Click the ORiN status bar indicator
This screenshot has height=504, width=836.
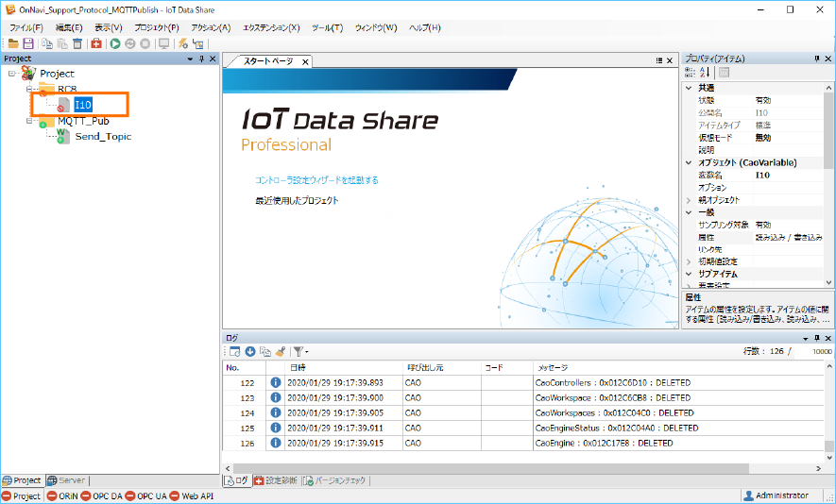[62, 496]
